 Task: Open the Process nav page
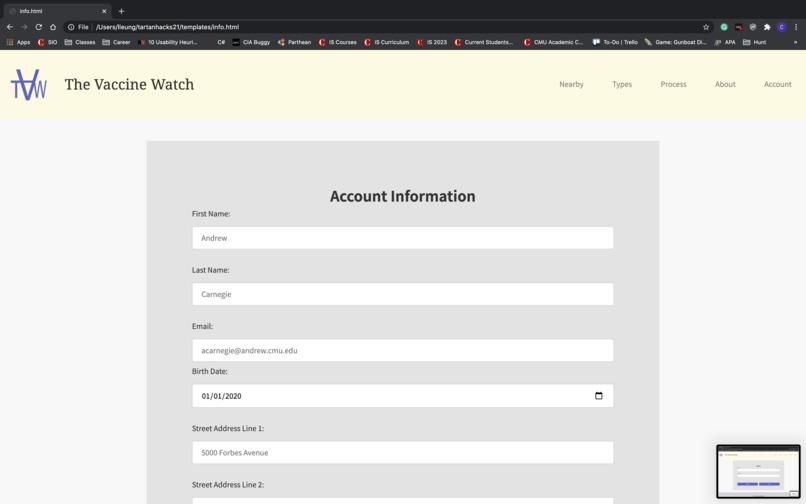pos(673,84)
